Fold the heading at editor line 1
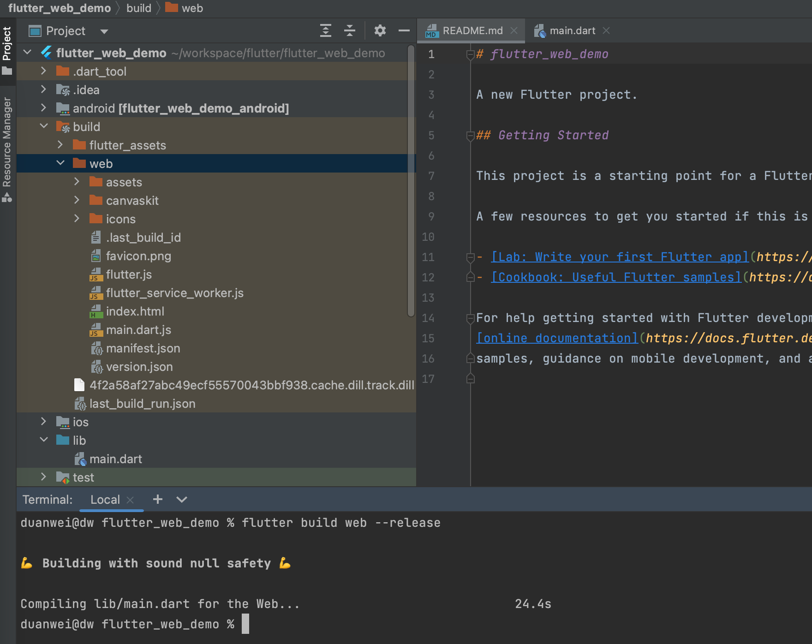 470,55
